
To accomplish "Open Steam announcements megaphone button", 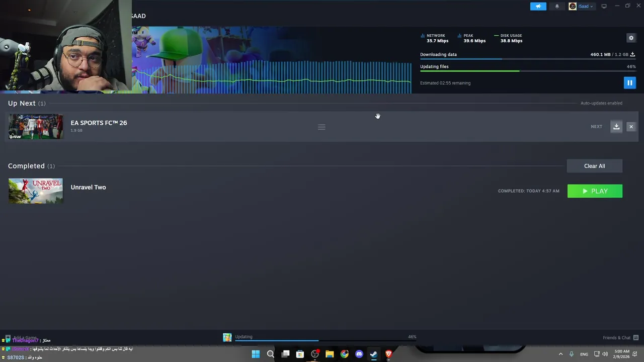I will point(538,7).
